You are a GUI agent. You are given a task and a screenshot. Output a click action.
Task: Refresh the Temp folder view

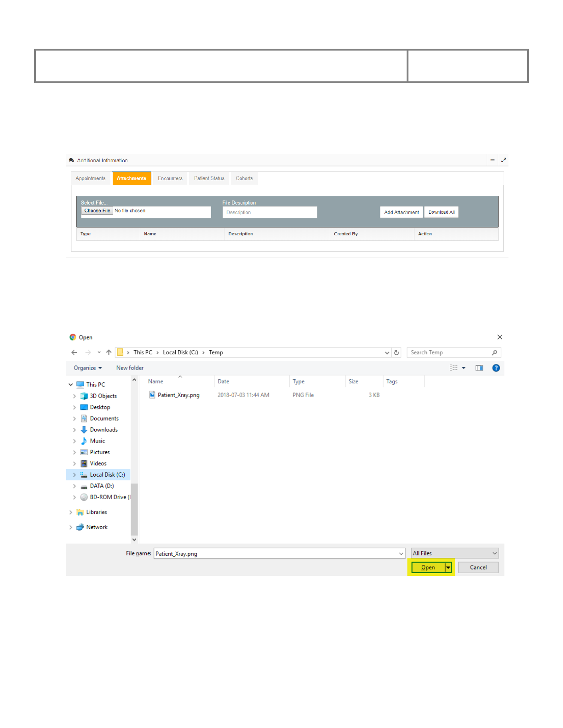coord(396,353)
